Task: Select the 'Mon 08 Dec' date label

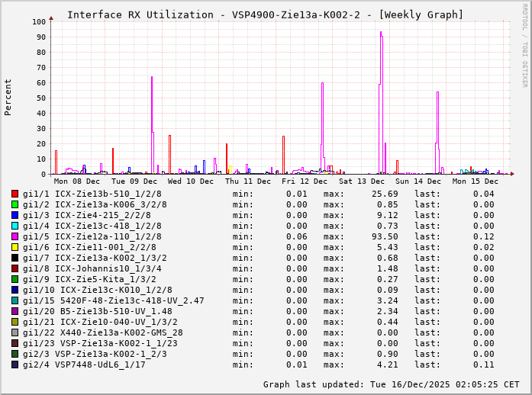Action: [76, 181]
